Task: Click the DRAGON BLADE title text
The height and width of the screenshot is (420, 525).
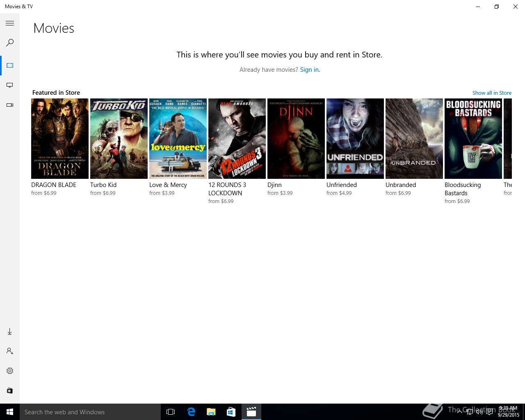Action: [54, 185]
